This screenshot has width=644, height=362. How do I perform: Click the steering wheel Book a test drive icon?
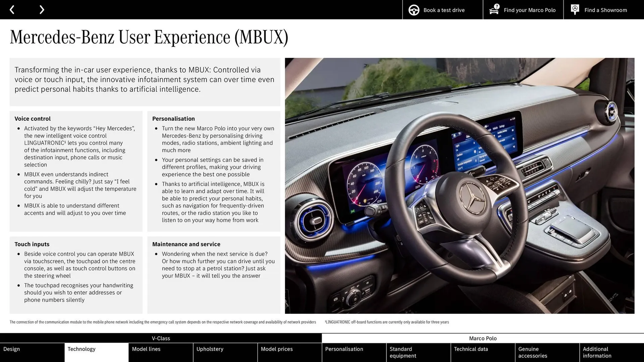[x=413, y=10]
